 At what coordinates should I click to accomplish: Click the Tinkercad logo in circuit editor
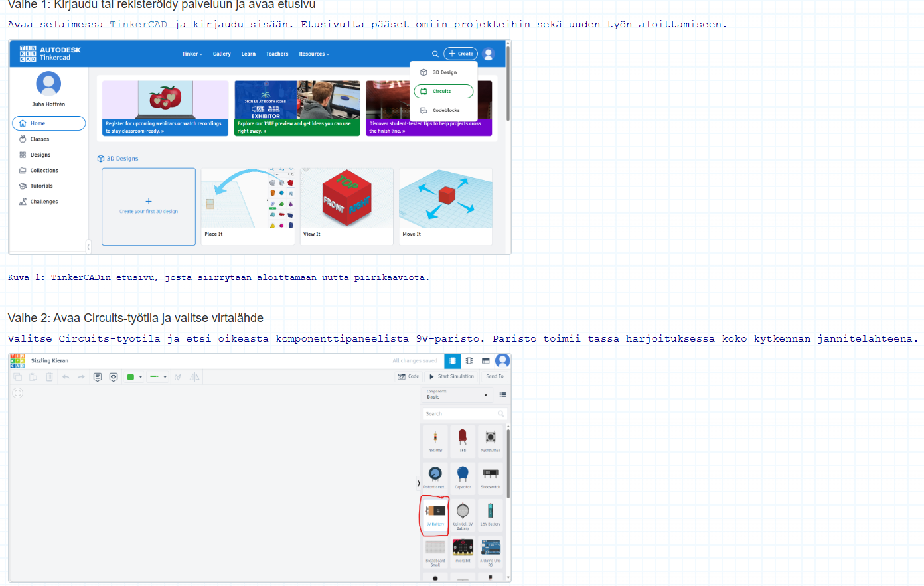(18, 361)
